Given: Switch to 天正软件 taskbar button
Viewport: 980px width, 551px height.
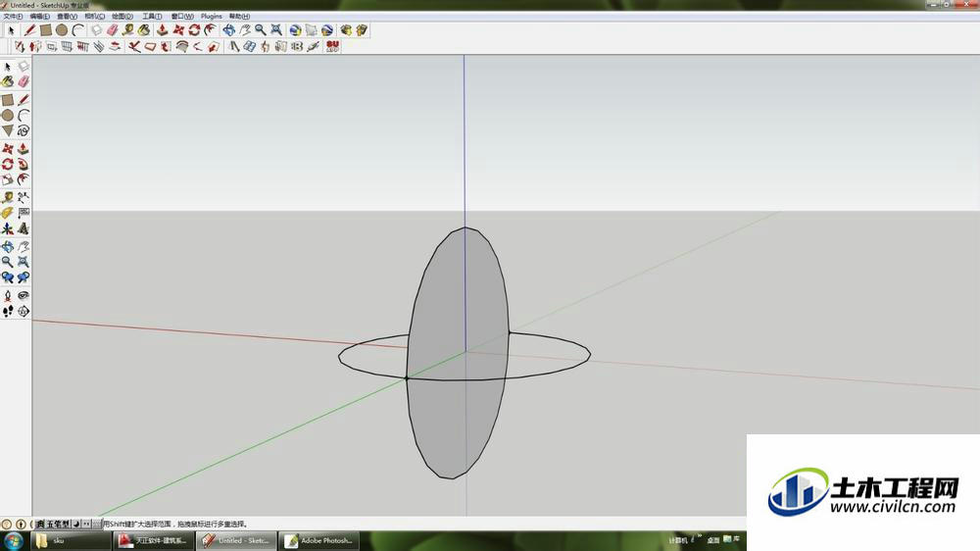Looking at the screenshot, I should point(153,540).
